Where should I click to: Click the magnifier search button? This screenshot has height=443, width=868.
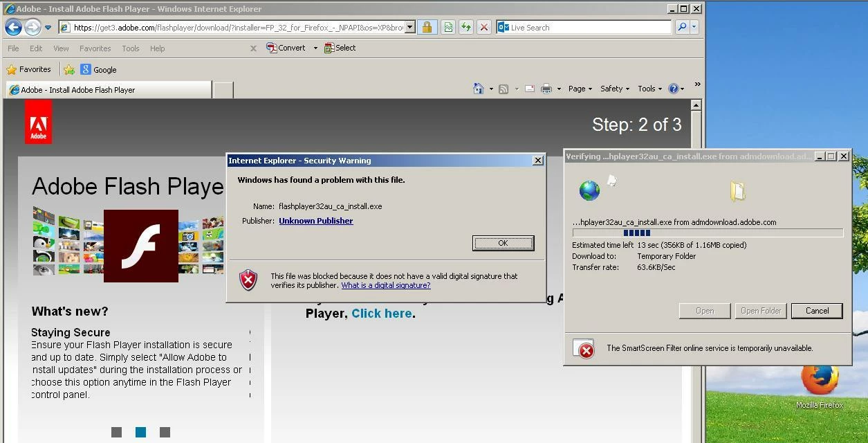[682, 28]
